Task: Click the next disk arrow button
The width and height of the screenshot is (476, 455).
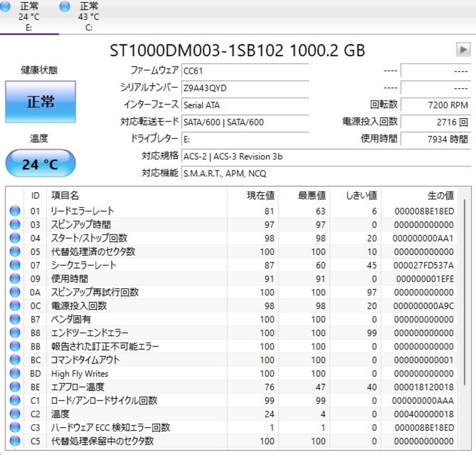Action: coord(463,49)
